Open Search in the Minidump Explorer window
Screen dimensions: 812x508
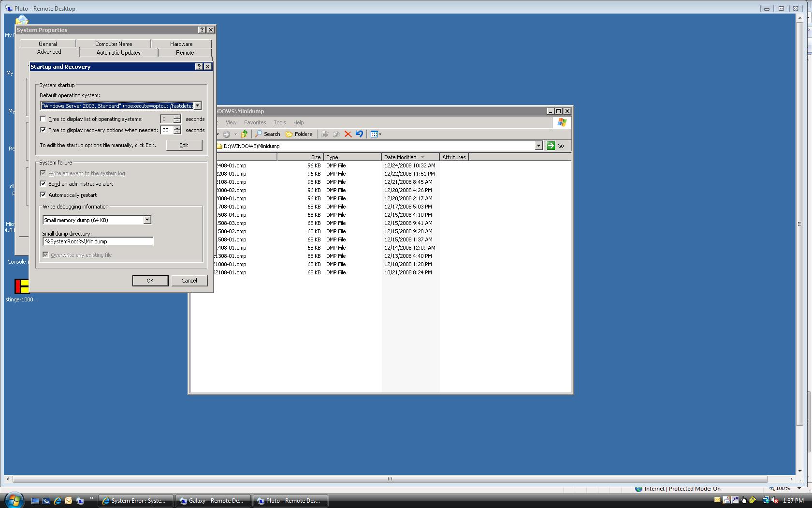pos(268,134)
